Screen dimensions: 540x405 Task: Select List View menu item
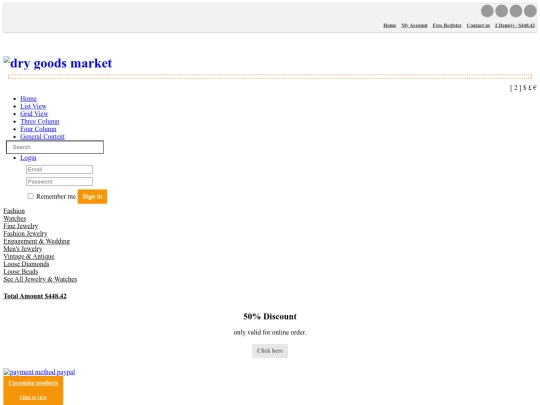[33, 106]
